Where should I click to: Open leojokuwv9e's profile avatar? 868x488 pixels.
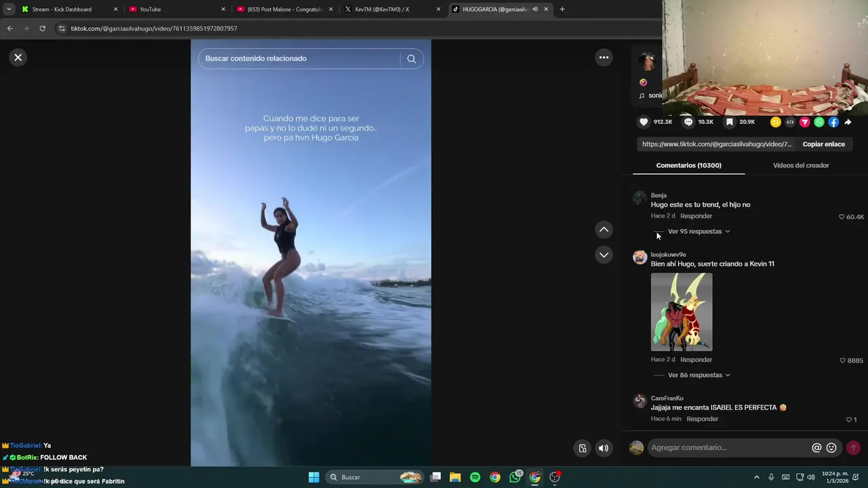(x=639, y=257)
